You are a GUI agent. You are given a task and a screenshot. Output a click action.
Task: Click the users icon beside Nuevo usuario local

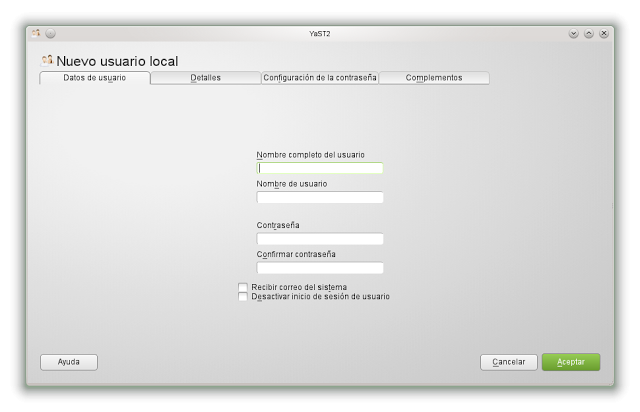point(47,60)
